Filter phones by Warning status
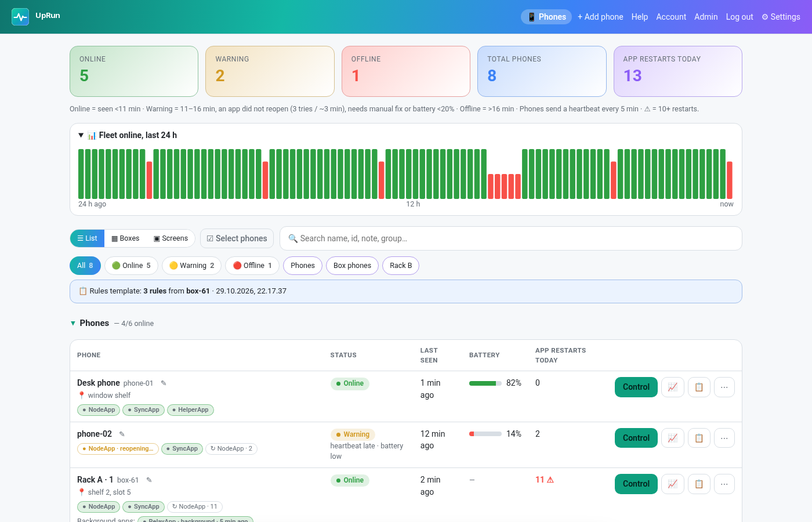 pyautogui.click(x=191, y=266)
